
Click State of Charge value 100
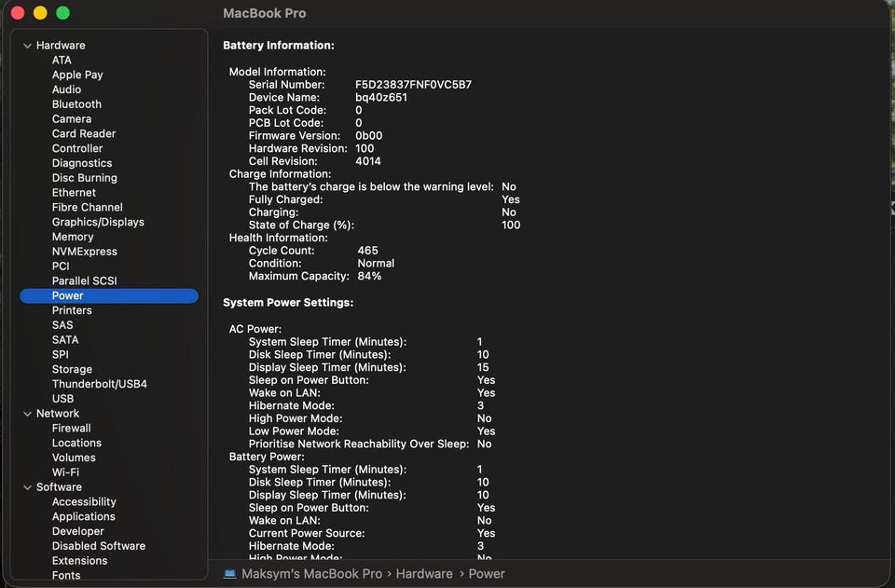[x=511, y=226]
